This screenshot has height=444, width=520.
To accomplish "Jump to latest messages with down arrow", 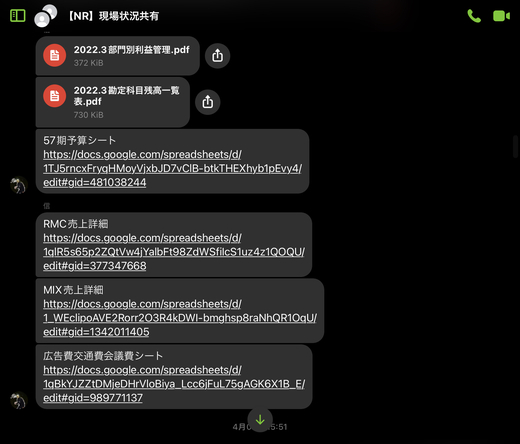I will (x=260, y=419).
